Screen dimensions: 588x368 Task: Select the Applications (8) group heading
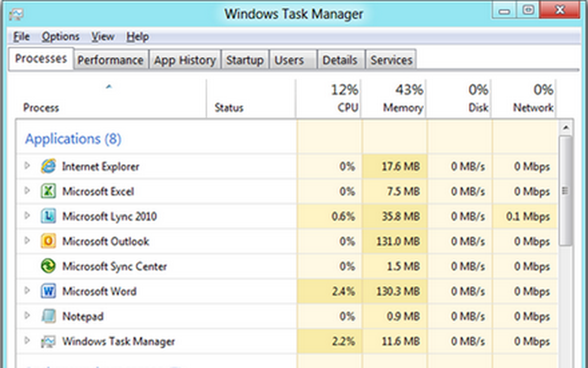(73, 139)
